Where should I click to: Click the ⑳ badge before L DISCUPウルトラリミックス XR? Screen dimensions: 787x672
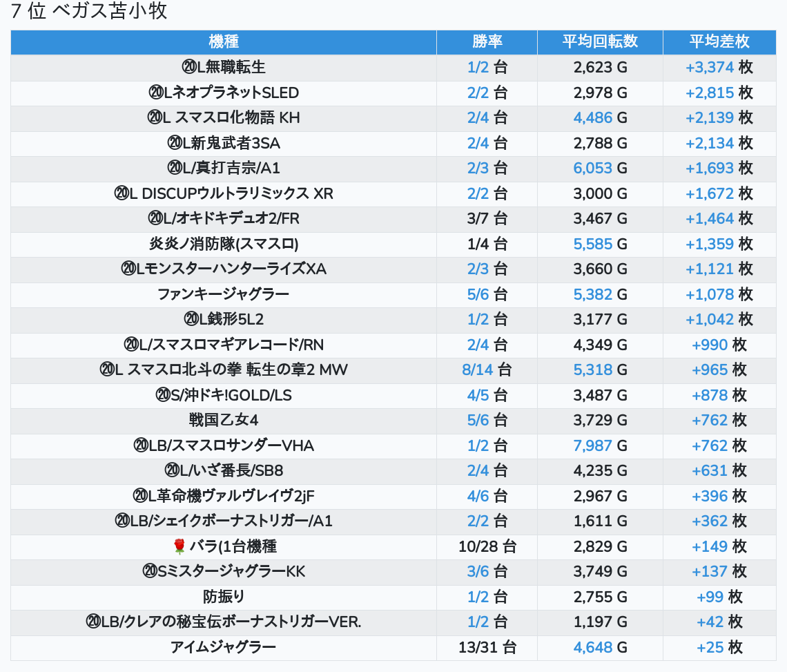(x=122, y=193)
